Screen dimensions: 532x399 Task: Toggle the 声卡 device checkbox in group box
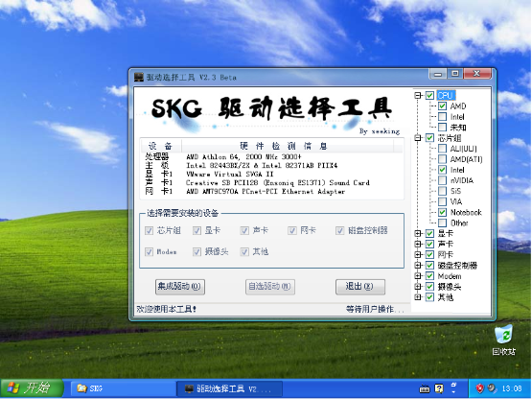[244, 230]
